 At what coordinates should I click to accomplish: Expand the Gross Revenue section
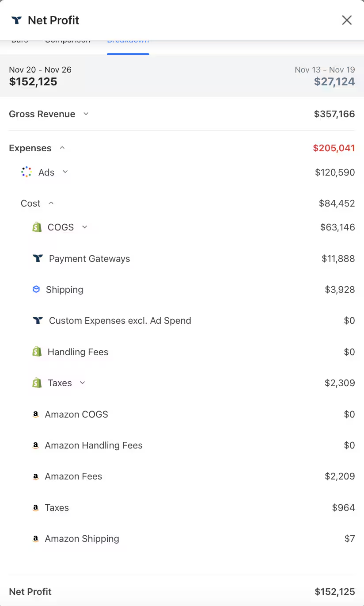point(86,114)
